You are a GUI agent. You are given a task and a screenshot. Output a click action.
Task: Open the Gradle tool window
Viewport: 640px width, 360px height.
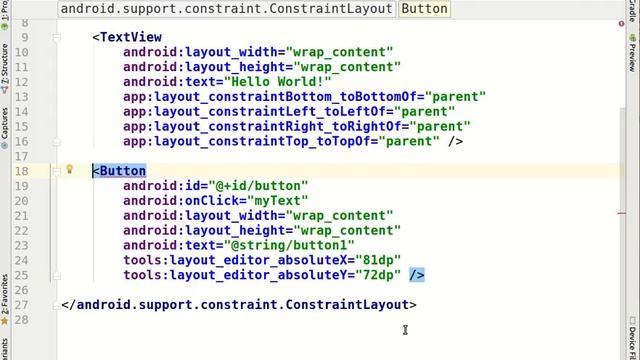tap(632, 11)
